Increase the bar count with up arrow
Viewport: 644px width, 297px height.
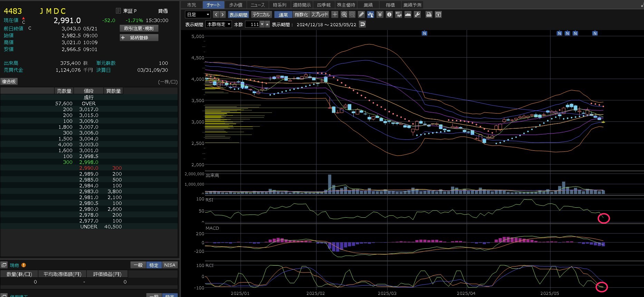267,24
